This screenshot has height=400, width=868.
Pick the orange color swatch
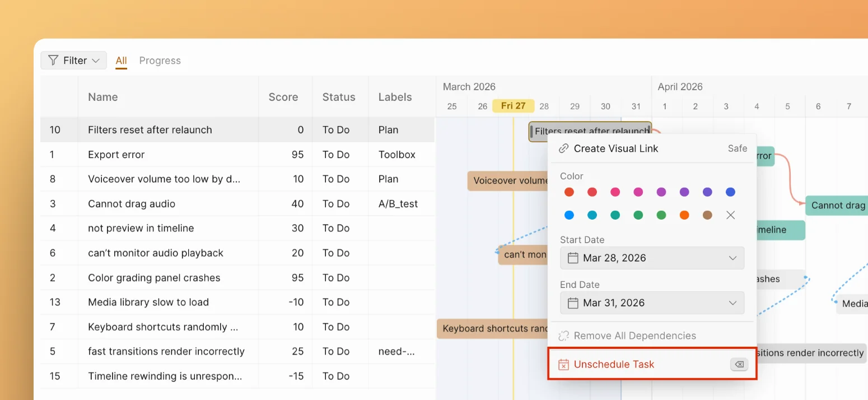point(684,215)
